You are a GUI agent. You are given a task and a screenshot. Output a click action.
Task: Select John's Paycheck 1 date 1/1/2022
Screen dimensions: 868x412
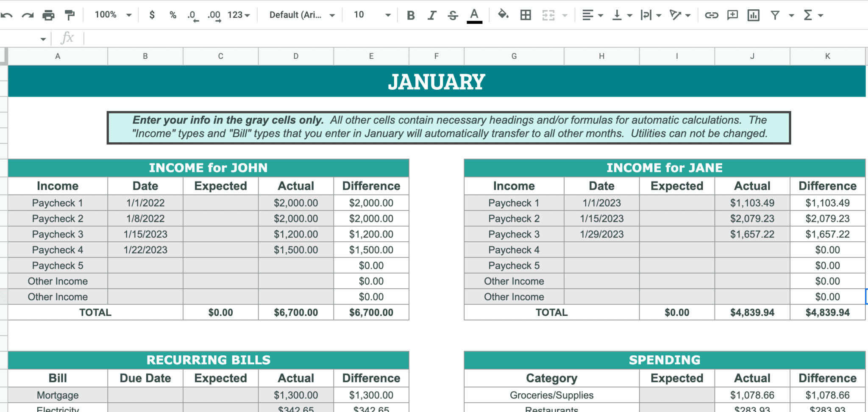(145, 203)
